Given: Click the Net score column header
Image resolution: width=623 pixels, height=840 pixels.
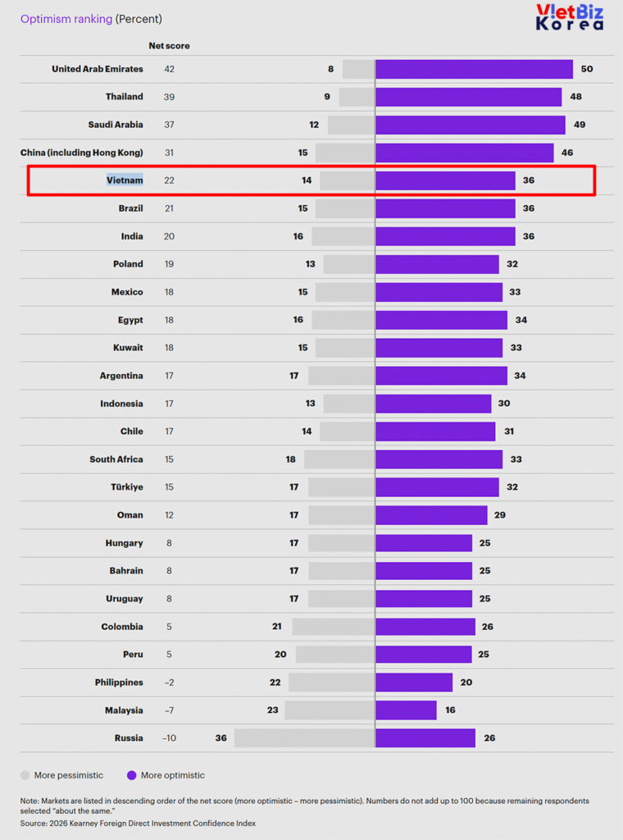Looking at the screenshot, I should point(169,46).
